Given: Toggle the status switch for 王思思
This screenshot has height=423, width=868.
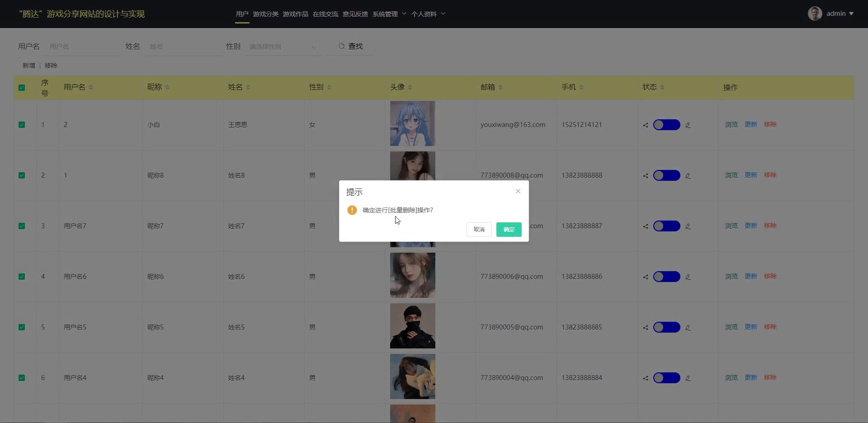Looking at the screenshot, I should click(667, 125).
